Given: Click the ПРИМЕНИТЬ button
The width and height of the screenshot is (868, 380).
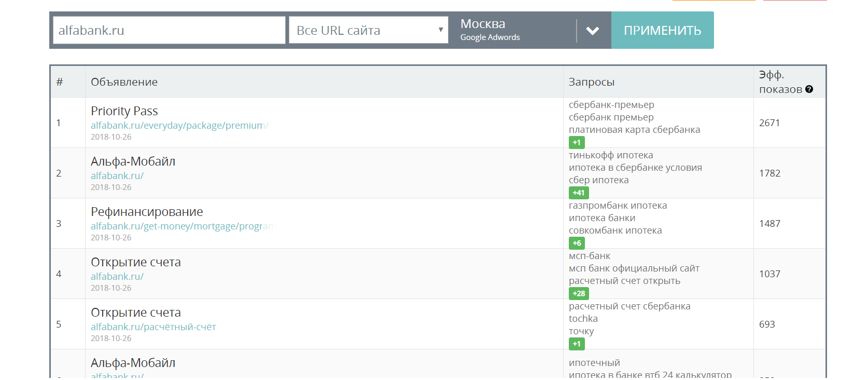Looking at the screenshot, I should (663, 30).
